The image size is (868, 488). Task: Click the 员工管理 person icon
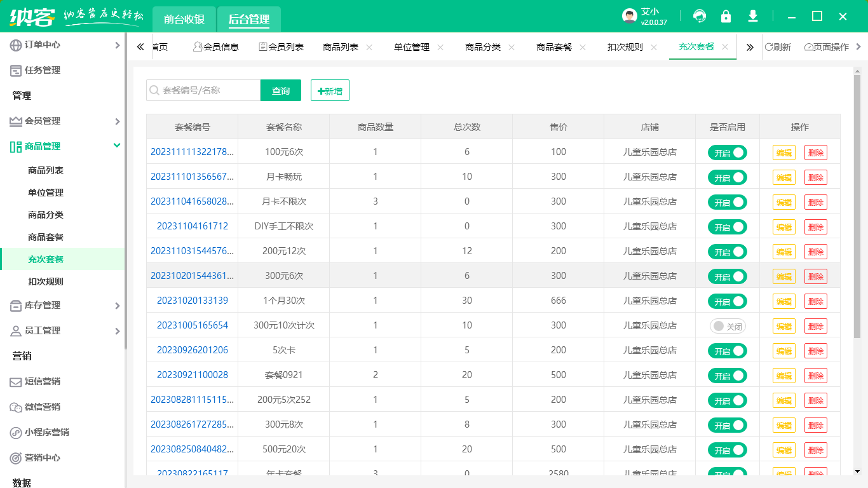pos(15,330)
